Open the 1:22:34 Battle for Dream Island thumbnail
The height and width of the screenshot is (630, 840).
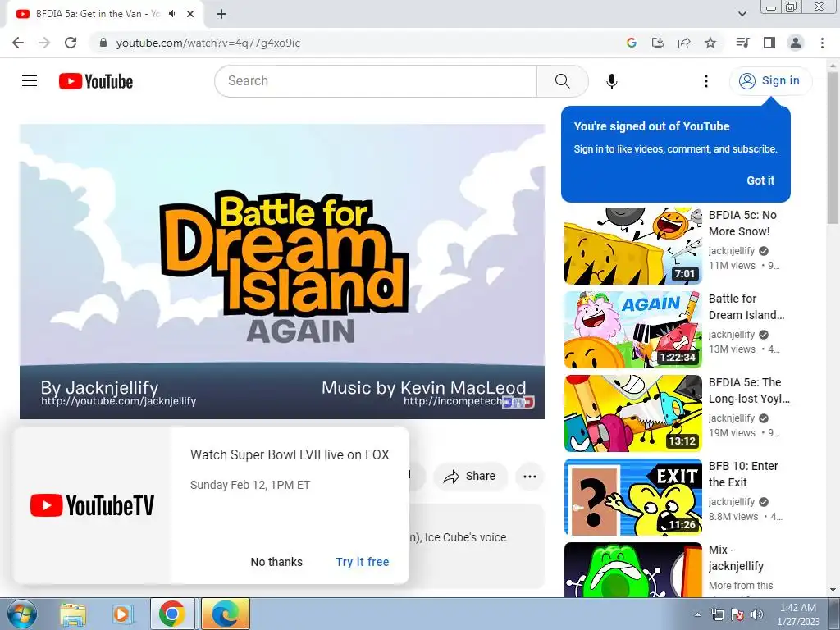(x=632, y=330)
